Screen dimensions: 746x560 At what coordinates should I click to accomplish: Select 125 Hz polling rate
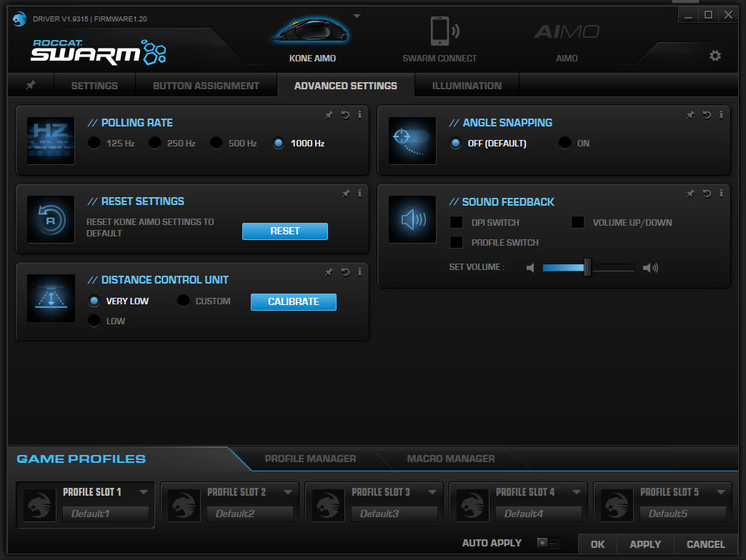click(94, 143)
